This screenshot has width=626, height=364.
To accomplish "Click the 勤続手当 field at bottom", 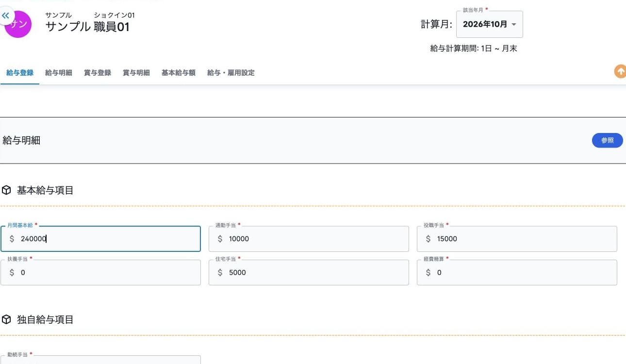I will click(100, 360).
